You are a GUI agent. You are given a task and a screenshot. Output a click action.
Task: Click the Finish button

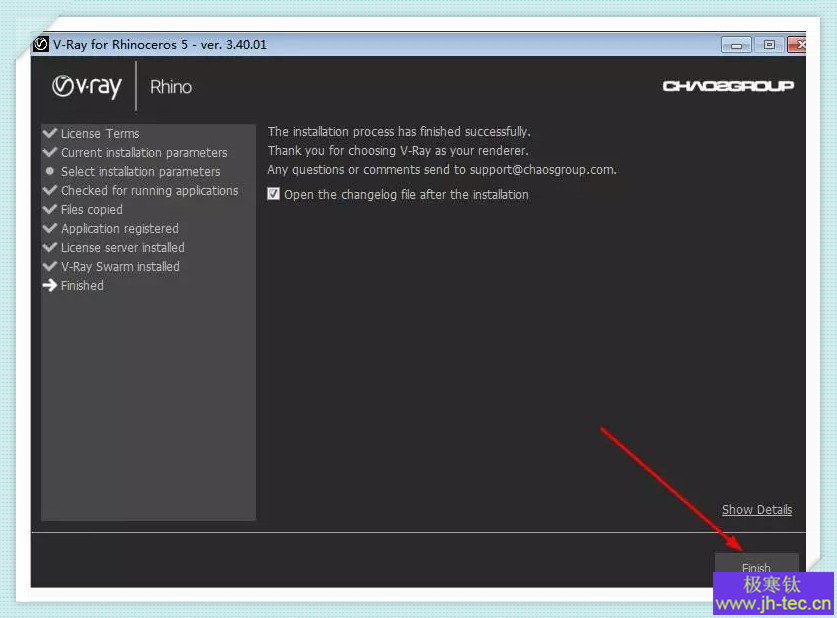[756, 564]
